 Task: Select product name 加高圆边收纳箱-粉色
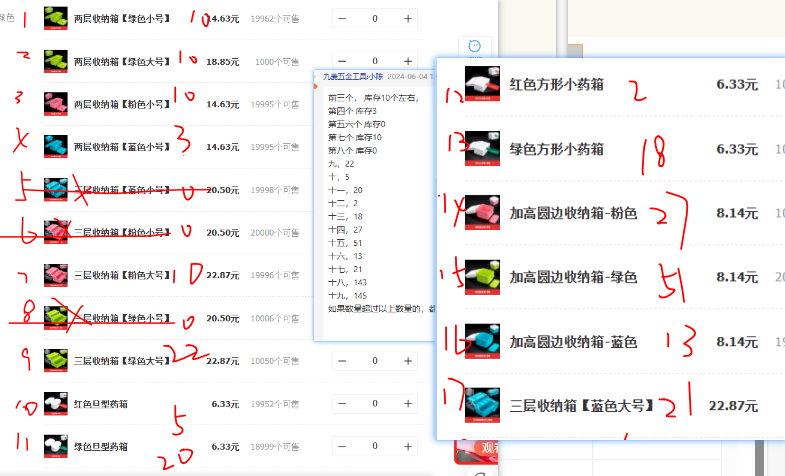point(573,213)
